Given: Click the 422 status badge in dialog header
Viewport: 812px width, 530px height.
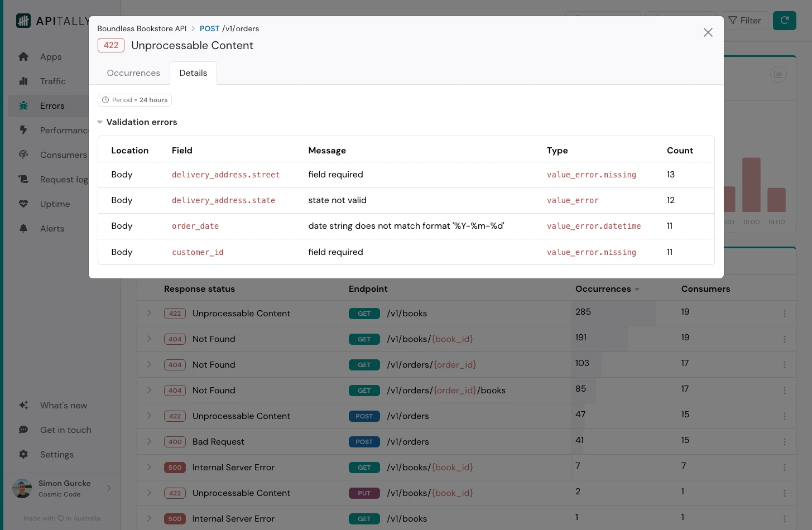Looking at the screenshot, I should coord(111,45).
